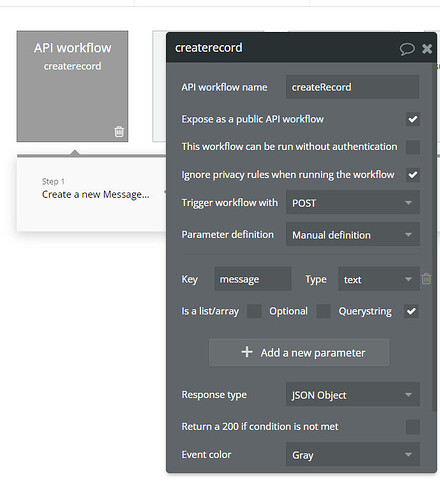
Task: Delete the API workflow event via its trash icon
Action: [119, 131]
